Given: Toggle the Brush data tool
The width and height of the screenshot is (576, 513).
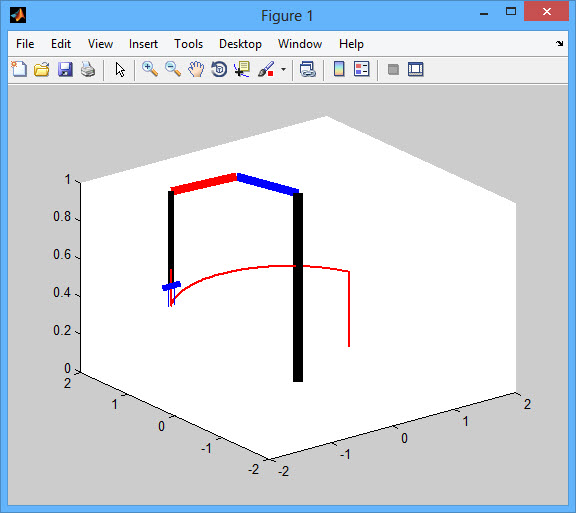Looking at the screenshot, I should pyautogui.click(x=266, y=69).
